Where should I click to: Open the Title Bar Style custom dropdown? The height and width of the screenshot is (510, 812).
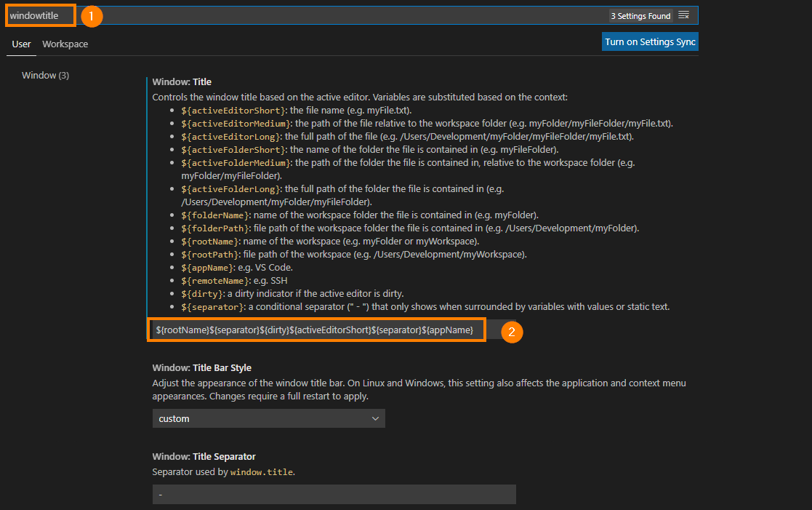269,418
